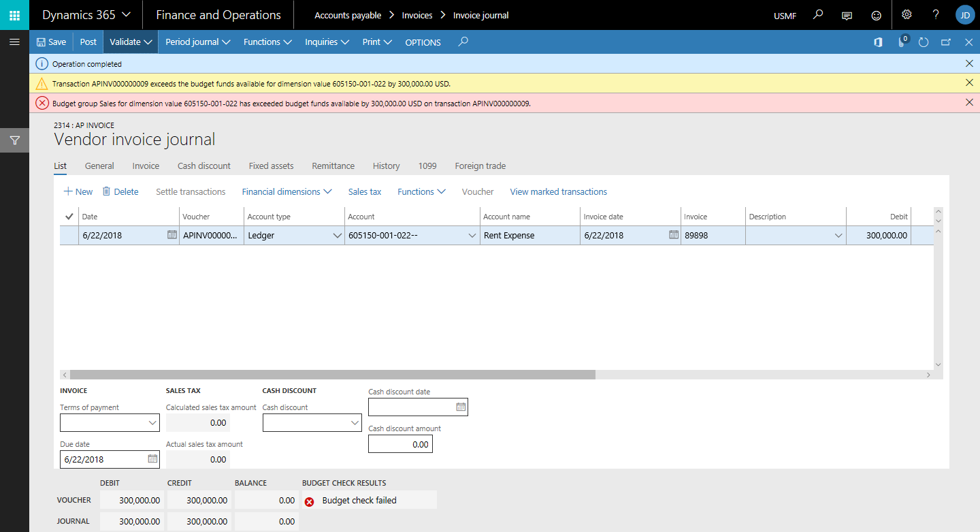
Task: Dismiss the red budget error message
Action: click(969, 103)
